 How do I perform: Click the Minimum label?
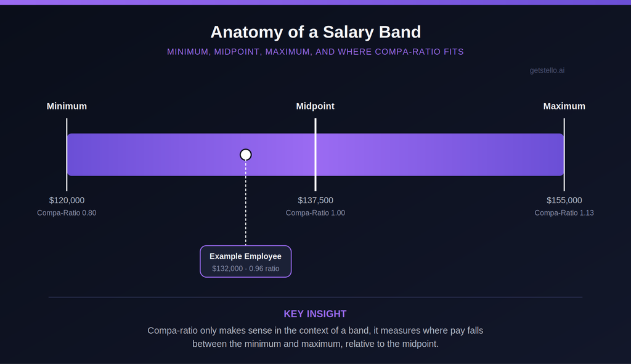[x=67, y=106]
